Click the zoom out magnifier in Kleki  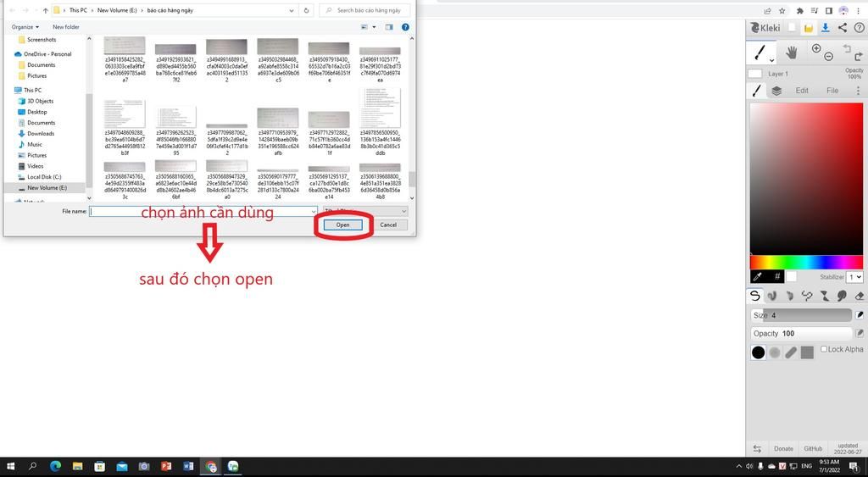[828, 57]
